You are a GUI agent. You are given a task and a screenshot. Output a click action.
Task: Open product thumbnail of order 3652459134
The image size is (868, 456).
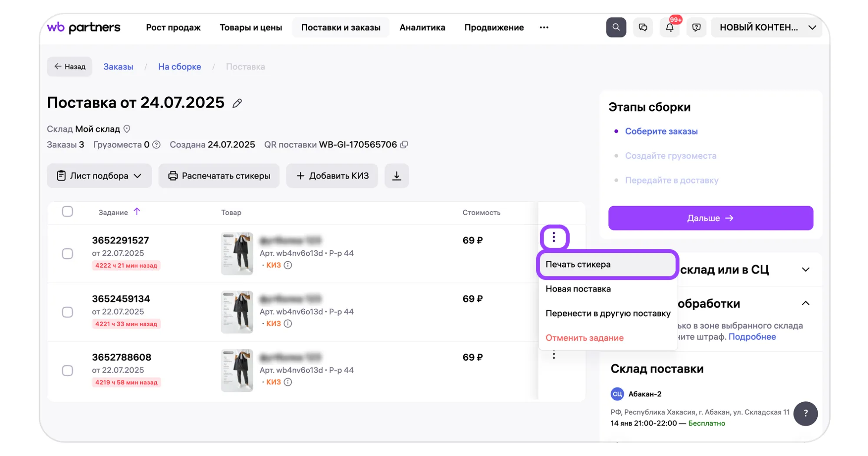click(237, 312)
